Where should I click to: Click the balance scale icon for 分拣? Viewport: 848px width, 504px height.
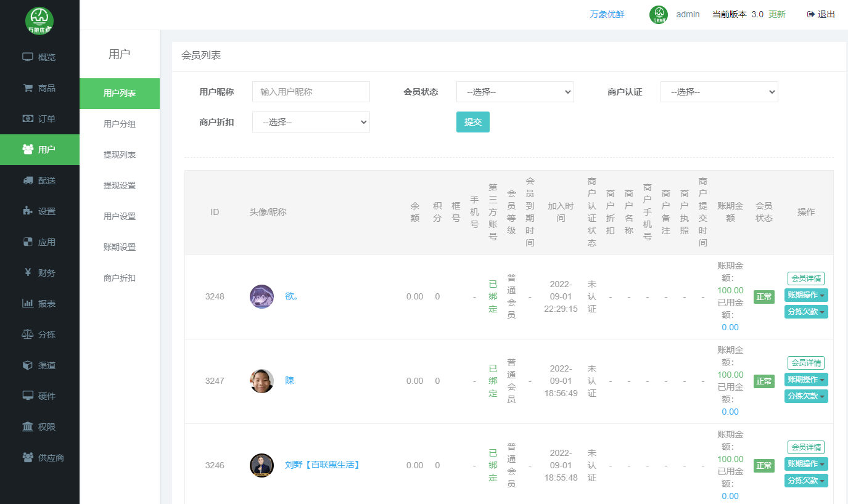(28, 335)
